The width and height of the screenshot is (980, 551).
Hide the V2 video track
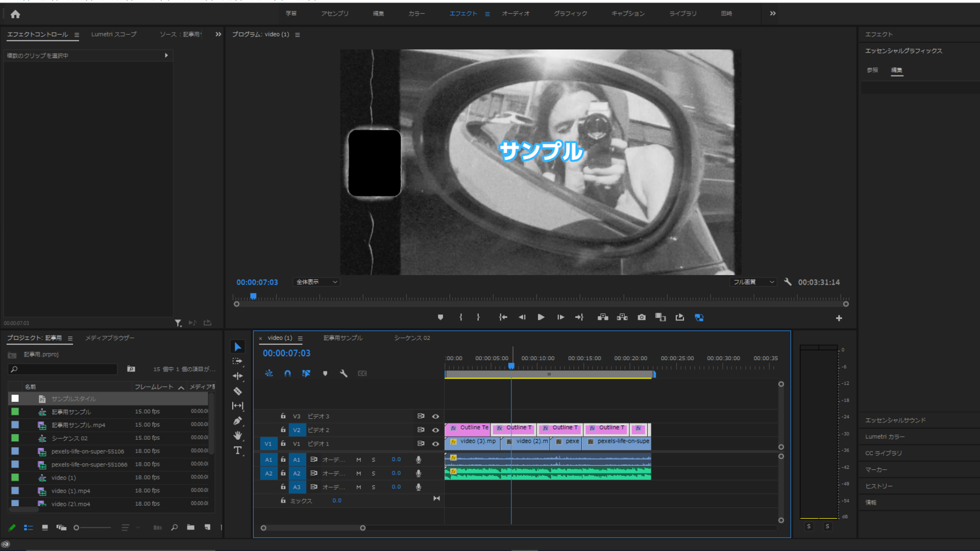click(x=435, y=430)
